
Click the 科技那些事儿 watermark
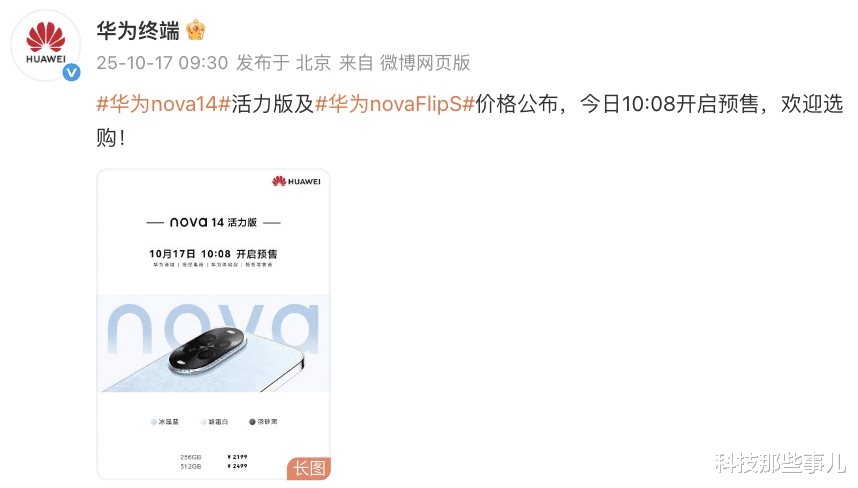point(781,463)
